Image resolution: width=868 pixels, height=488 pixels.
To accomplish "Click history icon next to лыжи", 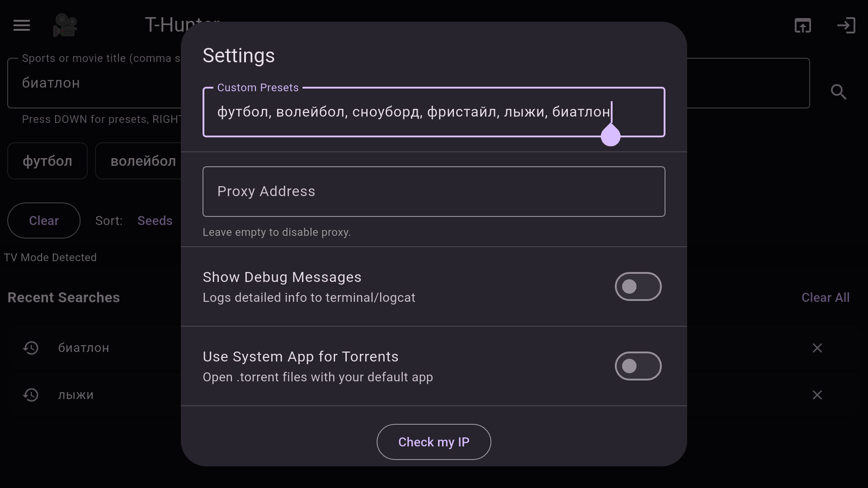I will click(31, 395).
